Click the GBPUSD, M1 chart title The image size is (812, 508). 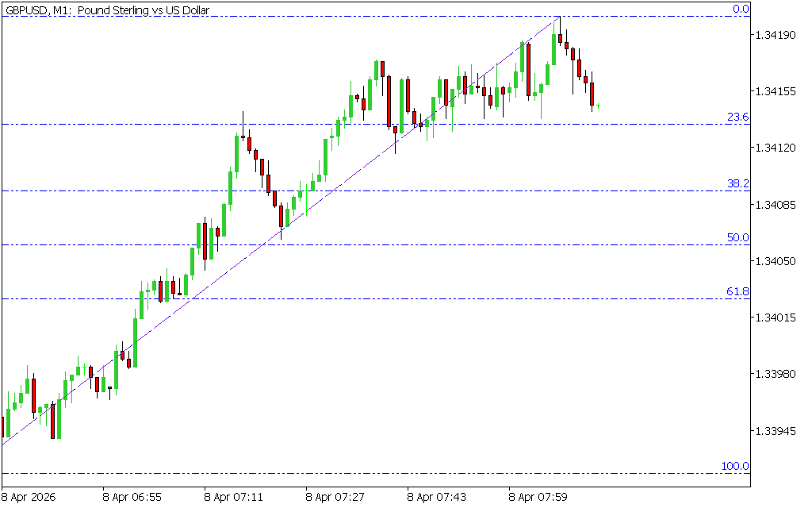107,9
